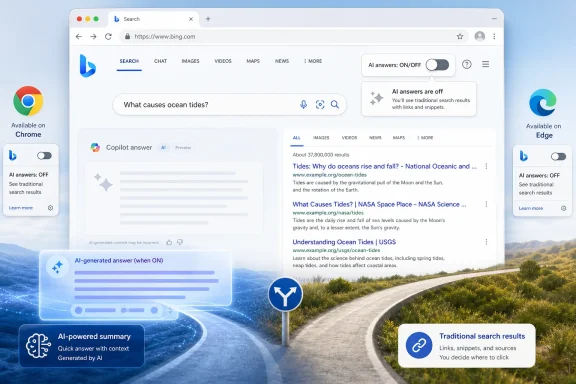Screen dimensions: 576x384
Task: Click the 'What causes ocean tides?' search box
Action: pyautogui.click(x=230, y=105)
